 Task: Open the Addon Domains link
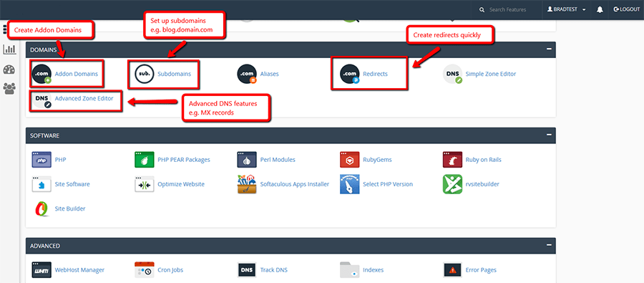[77, 74]
